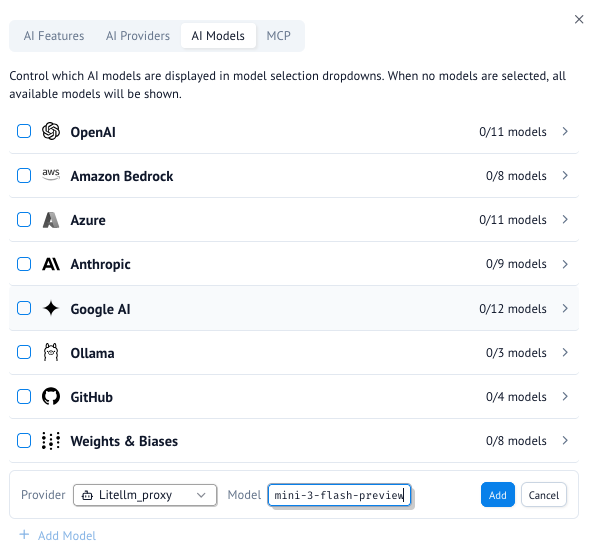The image size is (599, 553).
Task: Check the Amazon Bedrock checkbox
Action: [x=24, y=175]
